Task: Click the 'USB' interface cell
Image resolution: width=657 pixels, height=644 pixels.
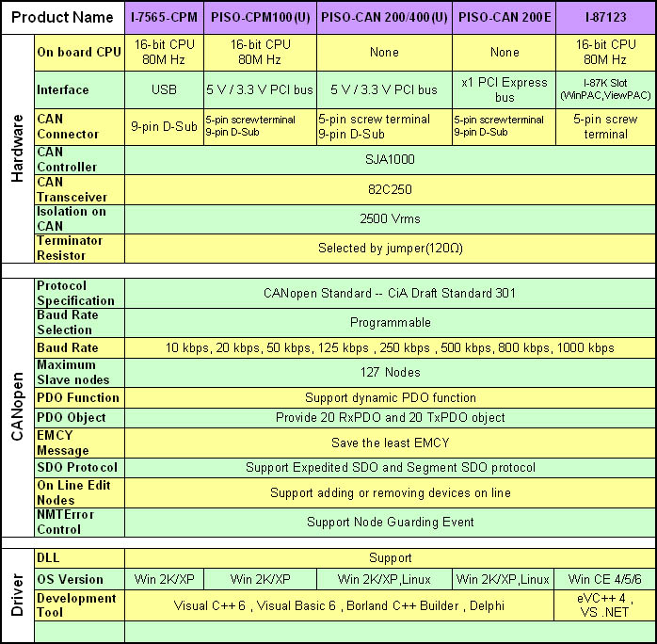Action: (164, 89)
